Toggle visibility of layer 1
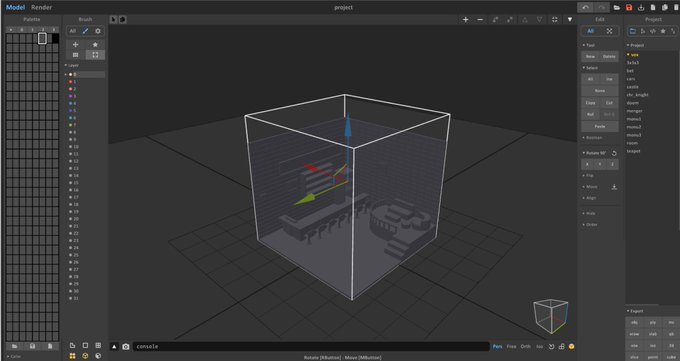This screenshot has height=361, width=680. tap(71, 82)
